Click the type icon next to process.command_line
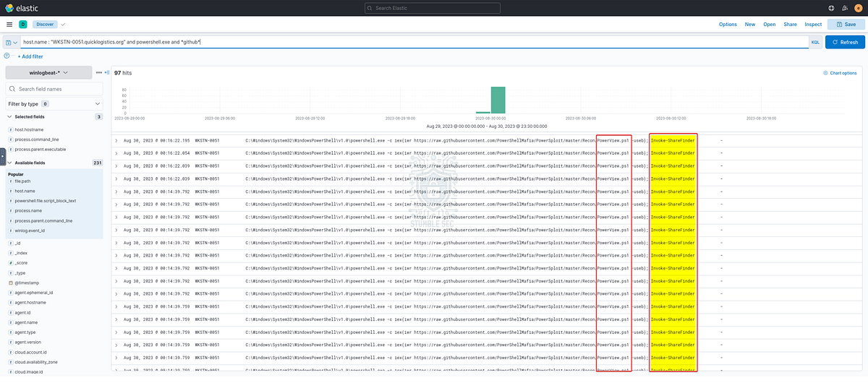Image resolution: width=868 pixels, height=383 pixels. point(11,139)
